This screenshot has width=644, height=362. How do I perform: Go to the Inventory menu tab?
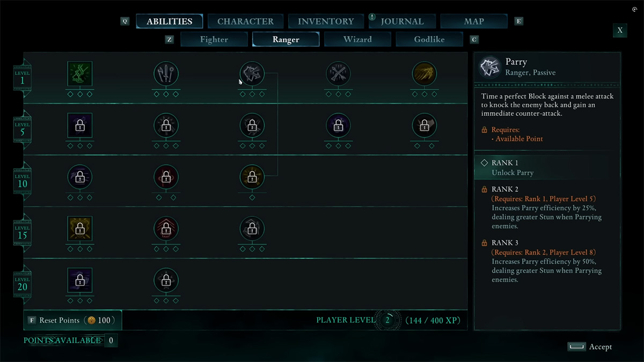(326, 21)
